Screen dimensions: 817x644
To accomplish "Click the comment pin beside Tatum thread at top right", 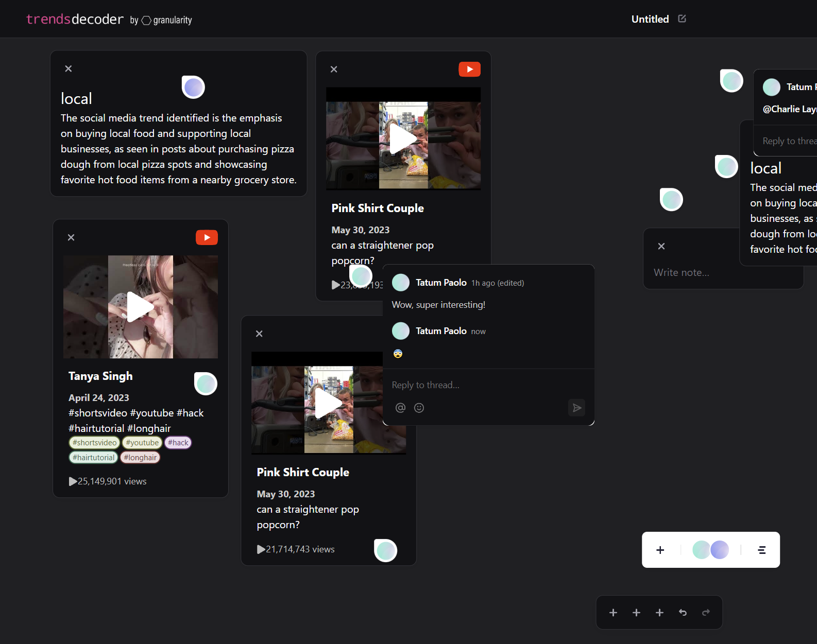I will (x=731, y=80).
